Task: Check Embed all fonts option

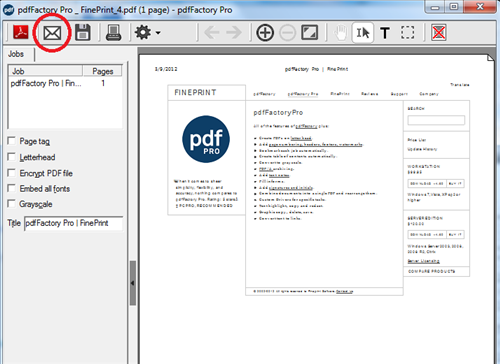Action: click(x=12, y=188)
